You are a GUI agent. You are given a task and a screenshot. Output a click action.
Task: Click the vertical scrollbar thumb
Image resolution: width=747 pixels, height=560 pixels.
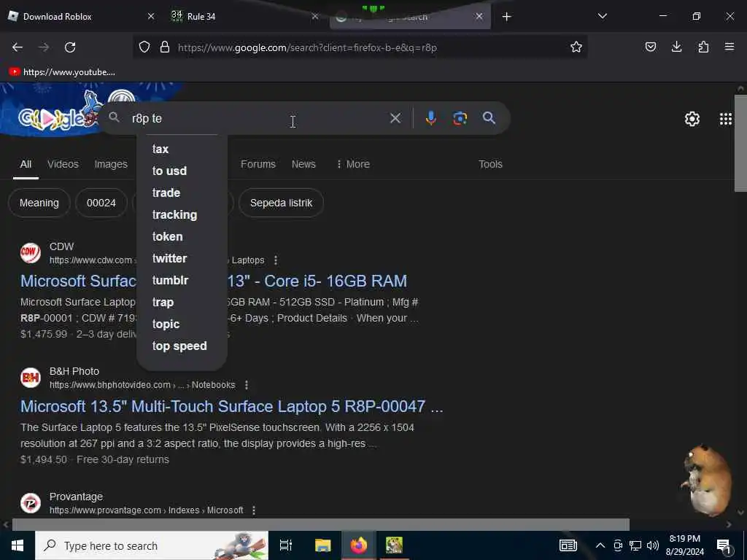(740, 143)
